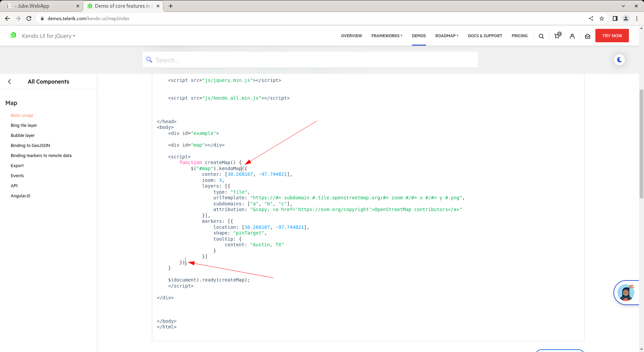Open Binding to GeoJSON demo
The width and height of the screenshot is (644, 352).
30,145
